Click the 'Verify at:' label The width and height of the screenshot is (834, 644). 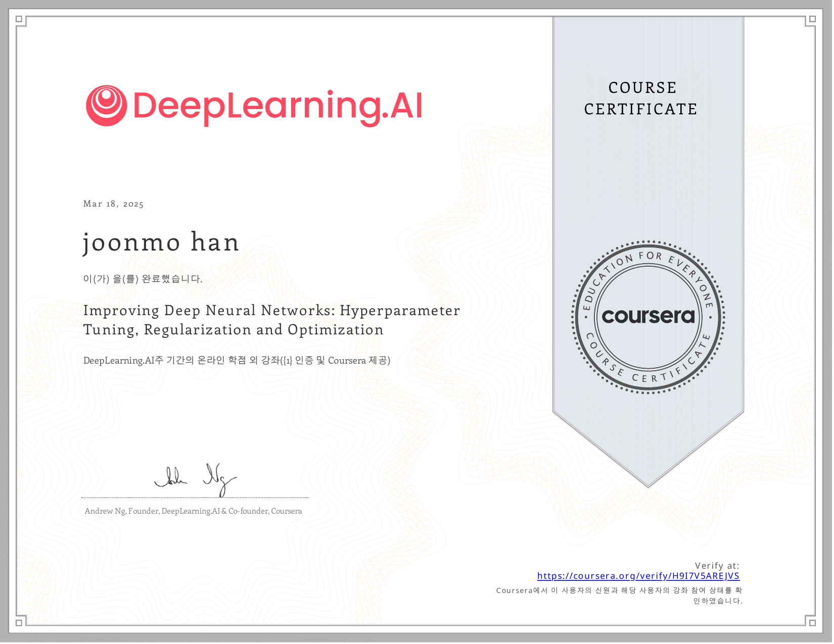717,566
